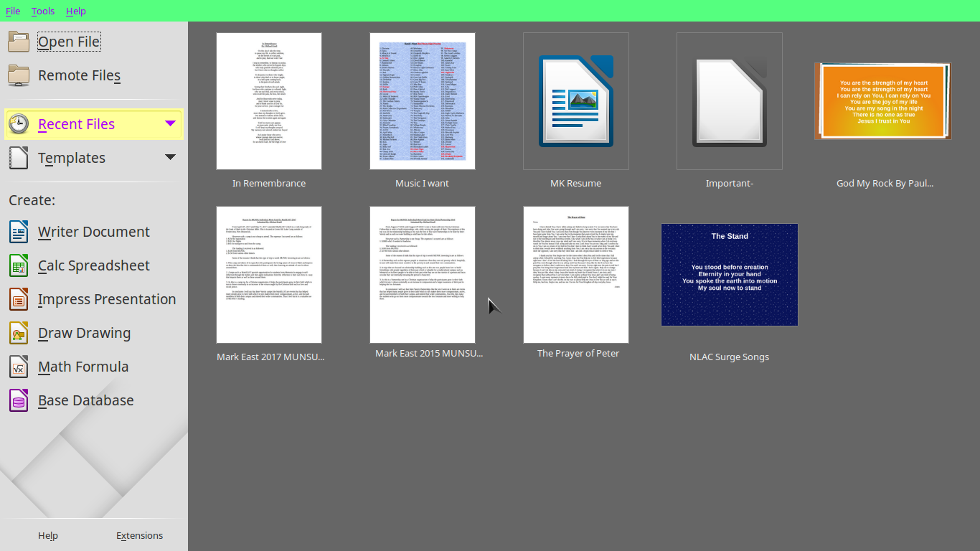Open Mark East 2015 MUNSU document thumbnail
980x551 pixels.
pos(423,275)
